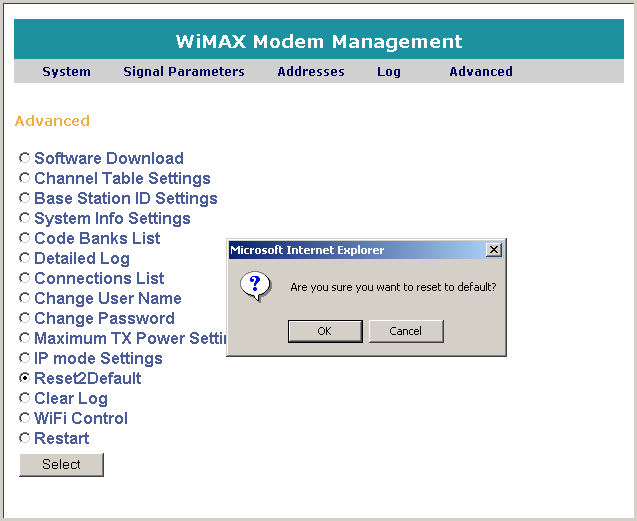Choose the WiFi Control option
The image size is (637, 521).
[x=25, y=418]
